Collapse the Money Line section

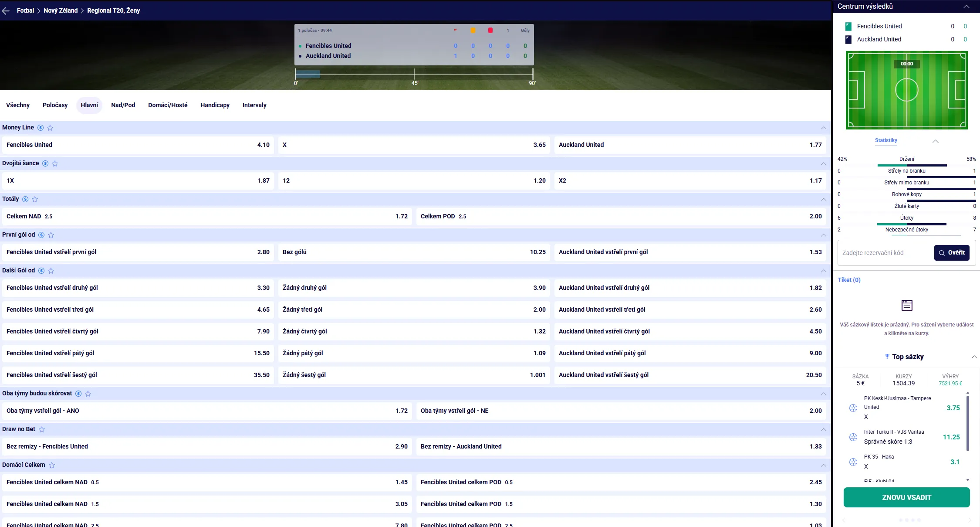(x=823, y=128)
